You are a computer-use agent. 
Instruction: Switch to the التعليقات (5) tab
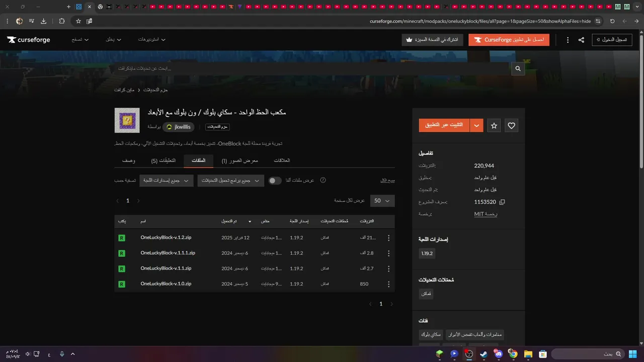(x=164, y=160)
